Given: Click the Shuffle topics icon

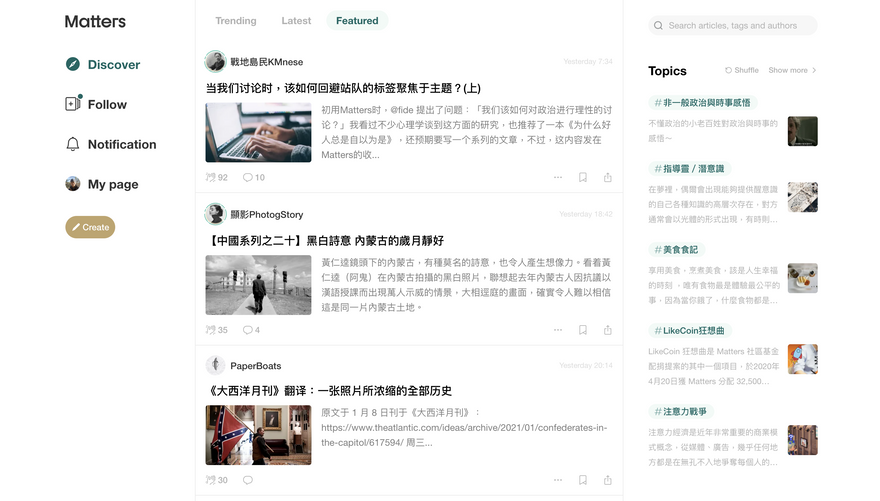Looking at the screenshot, I should pyautogui.click(x=729, y=71).
